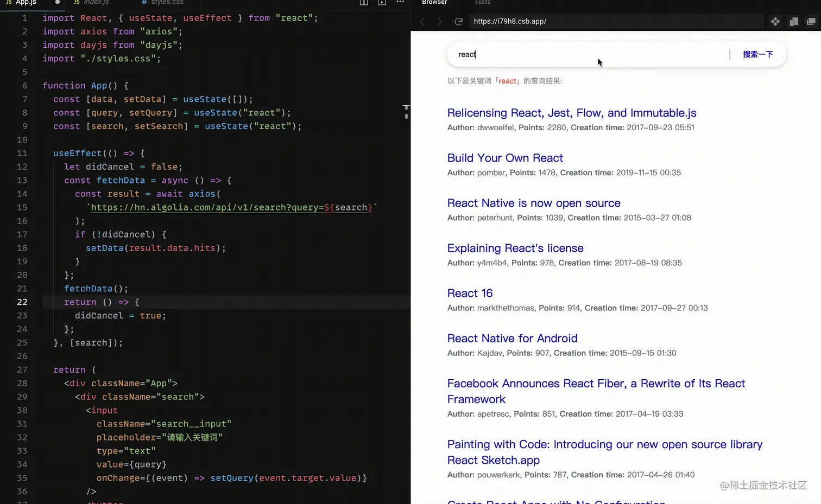
Task: Click the diamond-shaped icon after the address bar
Action: coord(775,22)
